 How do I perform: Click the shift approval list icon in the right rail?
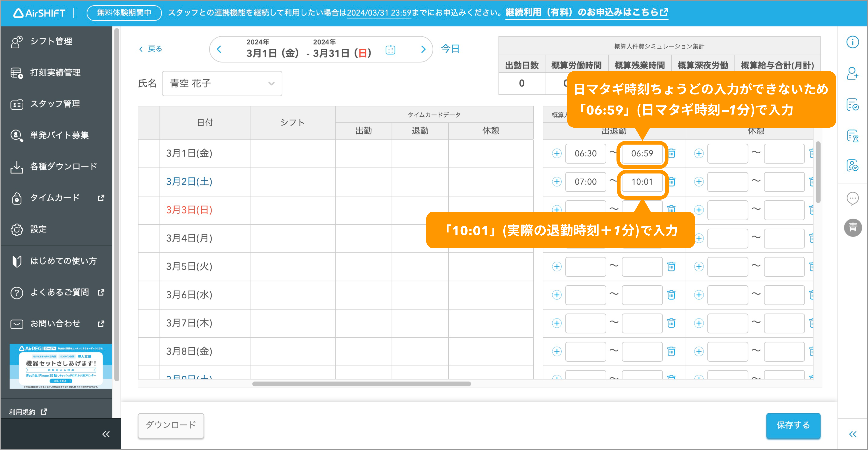[852, 104]
